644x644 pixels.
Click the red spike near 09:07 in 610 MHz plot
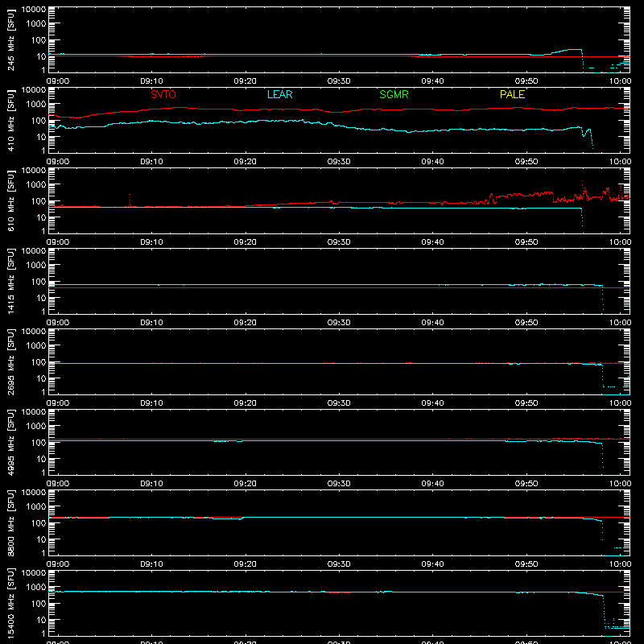[x=130, y=200]
